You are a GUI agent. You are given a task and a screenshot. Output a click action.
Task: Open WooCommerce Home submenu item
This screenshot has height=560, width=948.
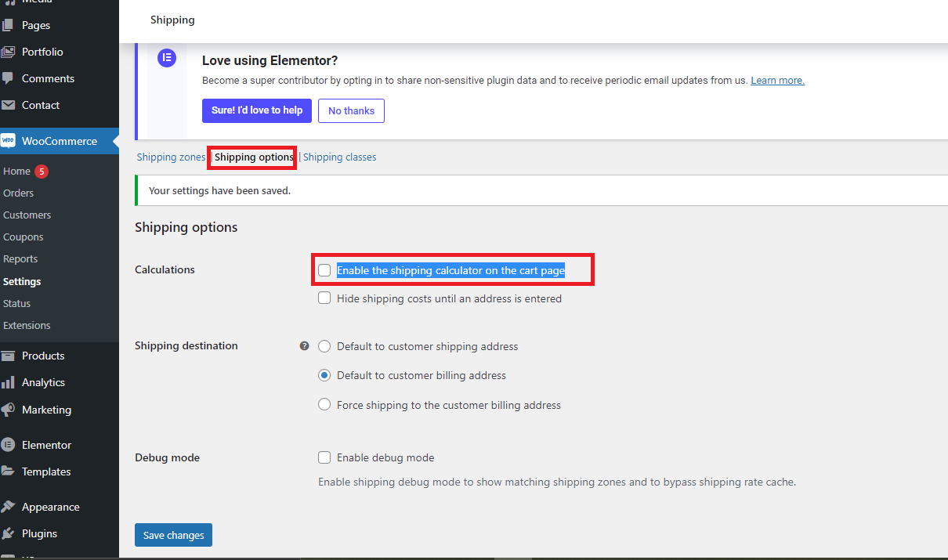[x=16, y=171]
